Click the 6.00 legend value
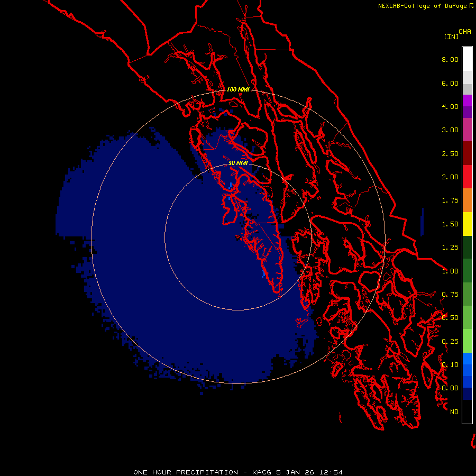 [x=450, y=83]
